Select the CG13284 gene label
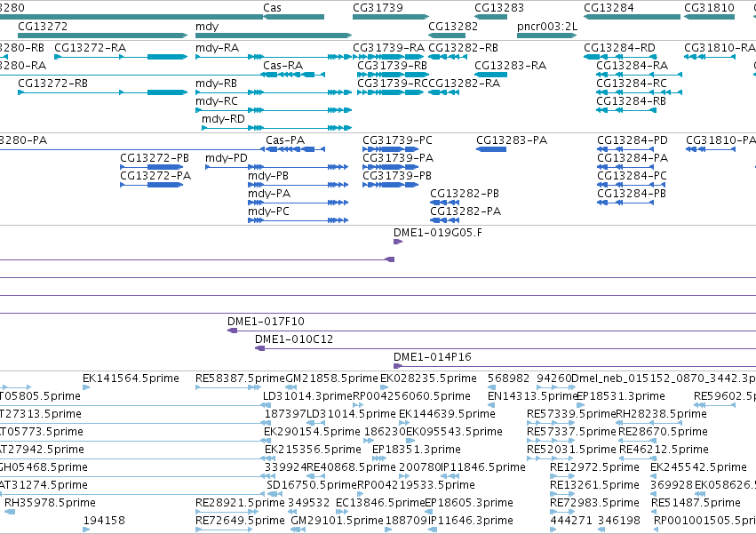Viewport: 756px width, 534px height. coord(609,8)
